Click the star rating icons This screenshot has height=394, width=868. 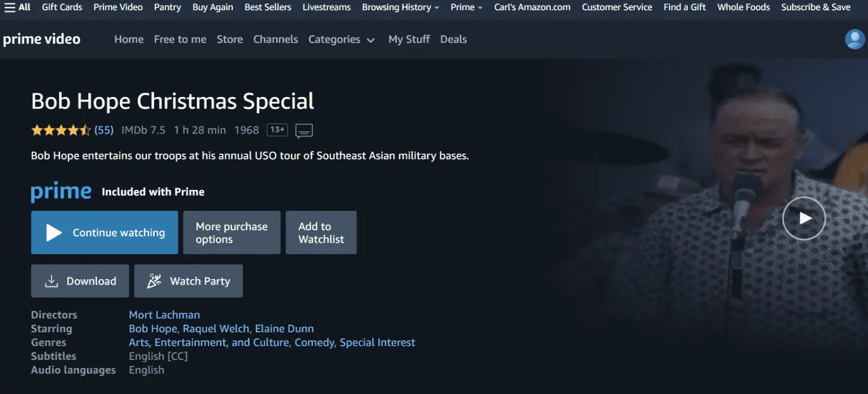(61, 130)
